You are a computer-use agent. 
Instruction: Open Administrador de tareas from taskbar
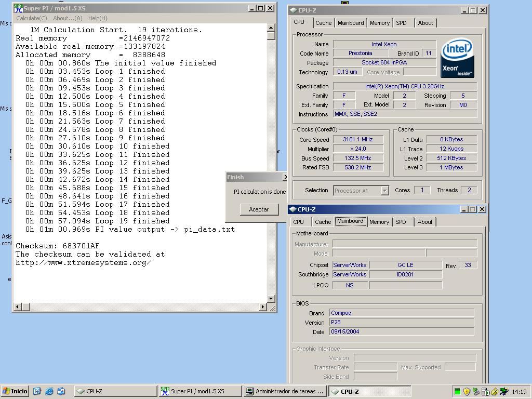285,391
